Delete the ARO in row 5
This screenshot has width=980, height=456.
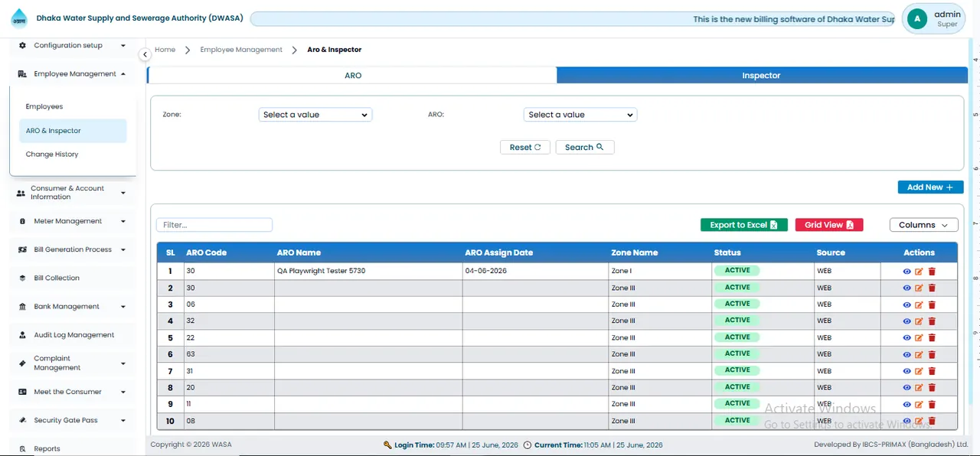932,338
